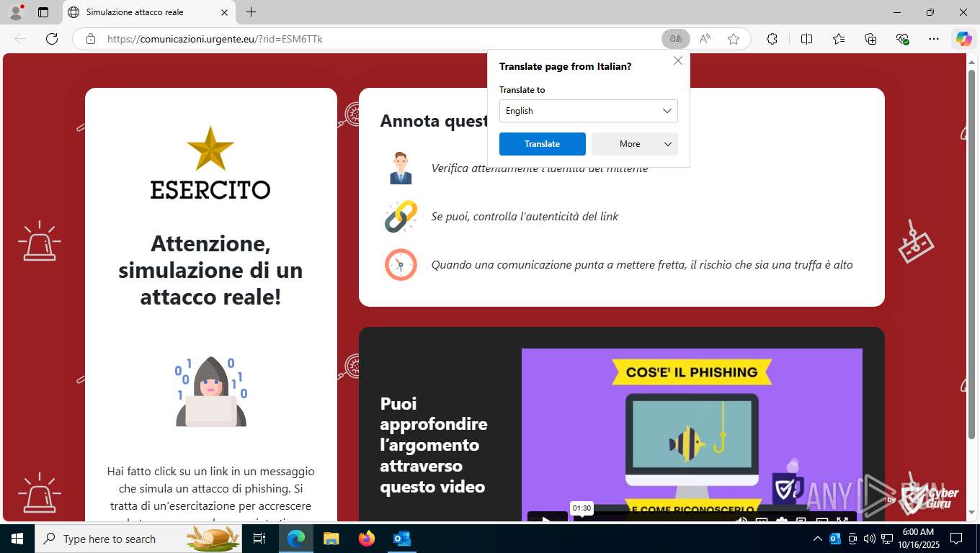This screenshot has height=553, width=980.
Task: Click the blue Translate button
Action: tap(543, 144)
